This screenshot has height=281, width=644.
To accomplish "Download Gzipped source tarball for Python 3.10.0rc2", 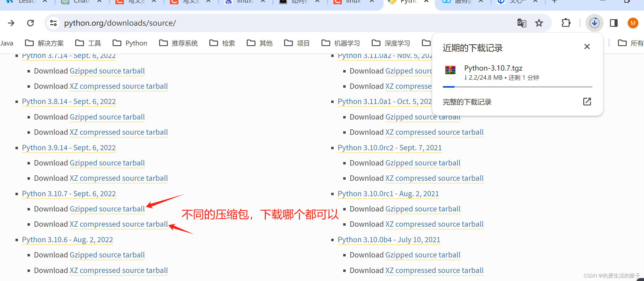I will coord(423,163).
